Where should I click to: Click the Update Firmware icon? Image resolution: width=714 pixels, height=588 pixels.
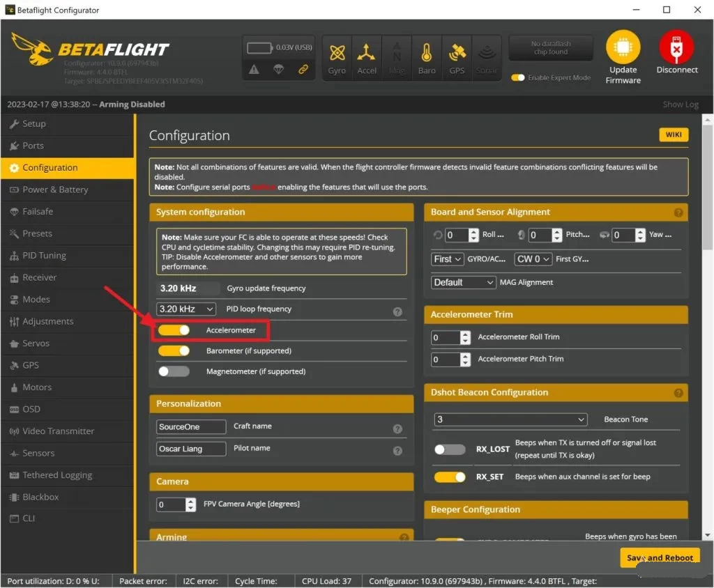click(623, 47)
